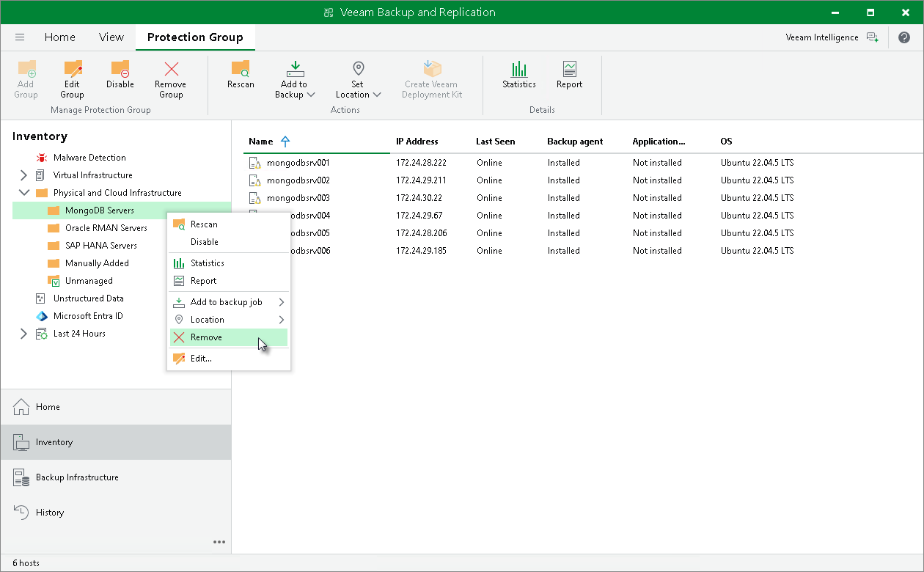Open Statistics from the ribbon
Viewport: 924px width, 572px height.
(x=519, y=75)
